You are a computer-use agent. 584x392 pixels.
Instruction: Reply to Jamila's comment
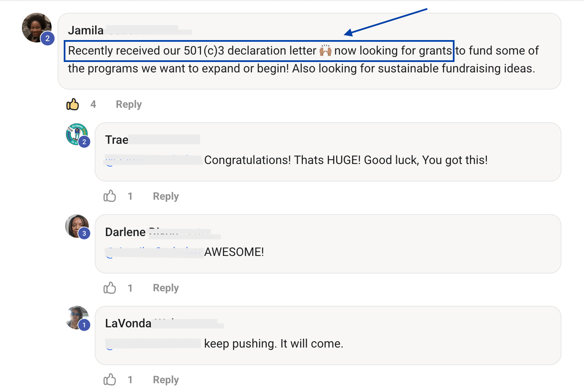click(129, 104)
